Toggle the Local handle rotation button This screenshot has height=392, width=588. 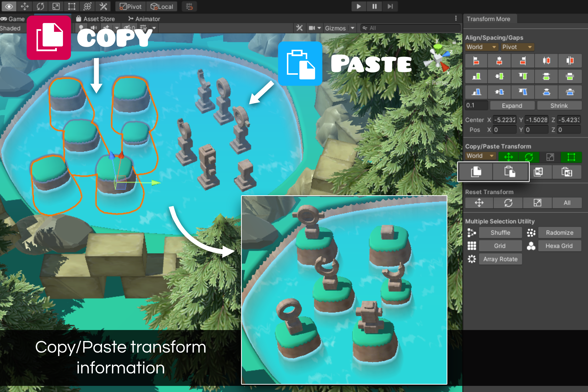pyautogui.click(x=162, y=7)
